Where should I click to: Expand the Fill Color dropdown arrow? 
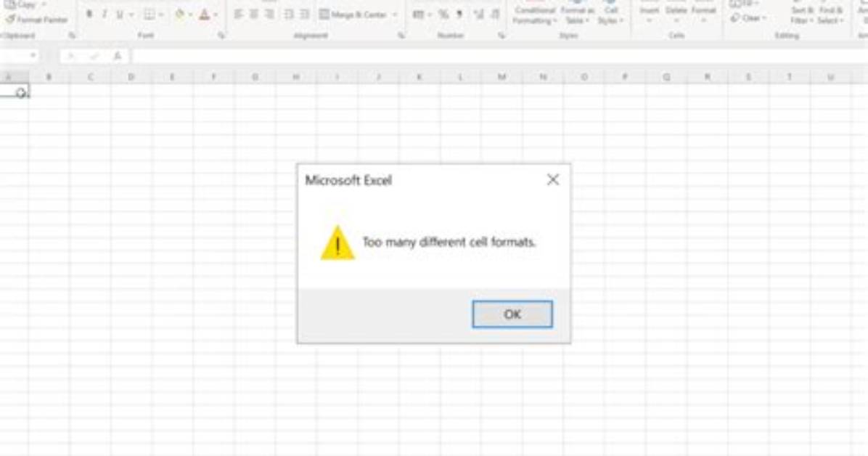(x=191, y=15)
